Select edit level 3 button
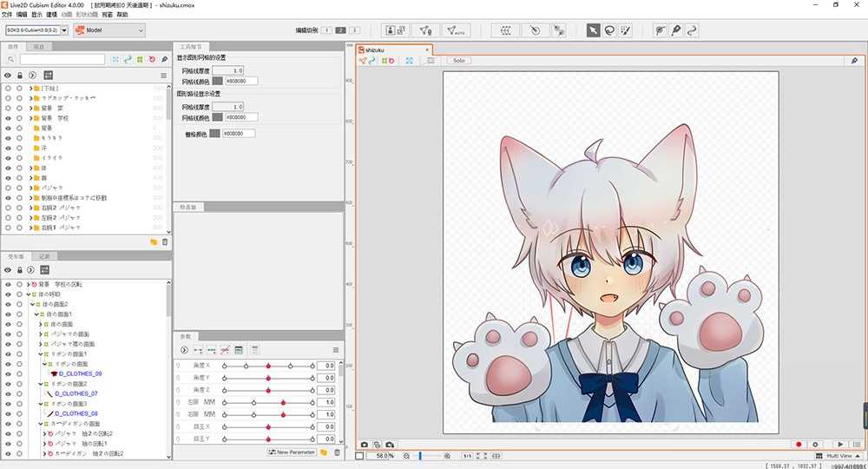Viewport: 868px width, 469px height. 354,30
